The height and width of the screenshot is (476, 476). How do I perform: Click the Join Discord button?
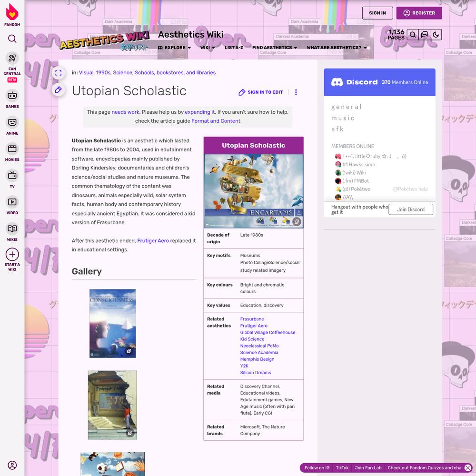[x=411, y=209]
